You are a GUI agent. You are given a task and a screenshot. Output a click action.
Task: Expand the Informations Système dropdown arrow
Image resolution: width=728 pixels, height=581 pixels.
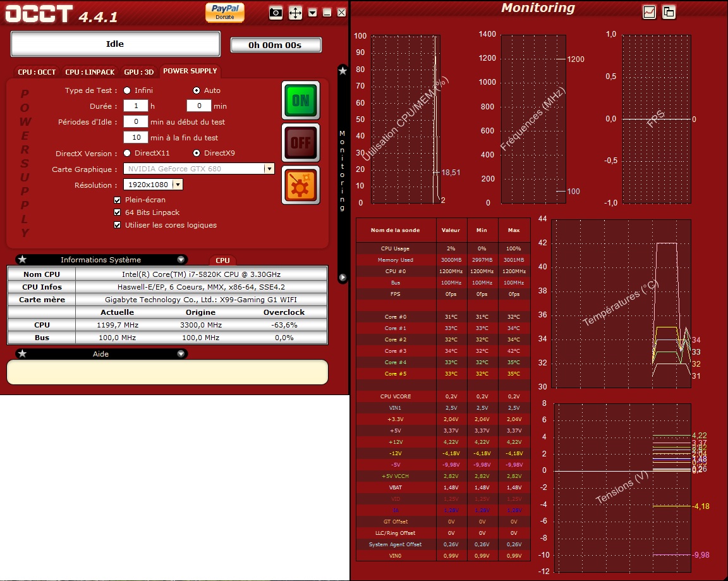(x=181, y=260)
